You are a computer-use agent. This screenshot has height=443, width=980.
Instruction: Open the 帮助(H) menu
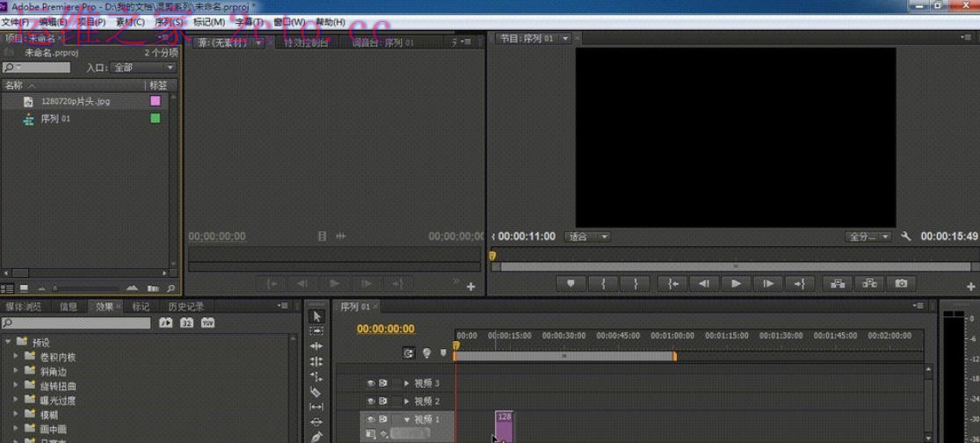(330, 22)
